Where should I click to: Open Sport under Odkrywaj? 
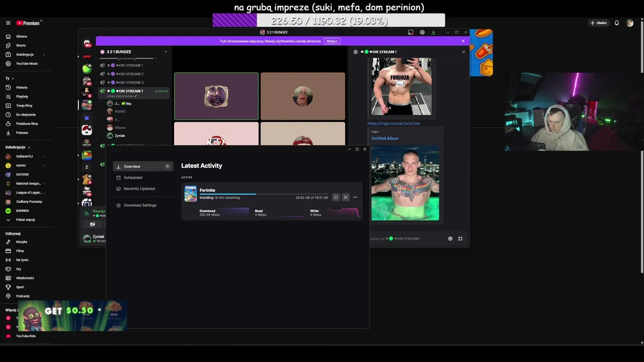tap(20, 287)
